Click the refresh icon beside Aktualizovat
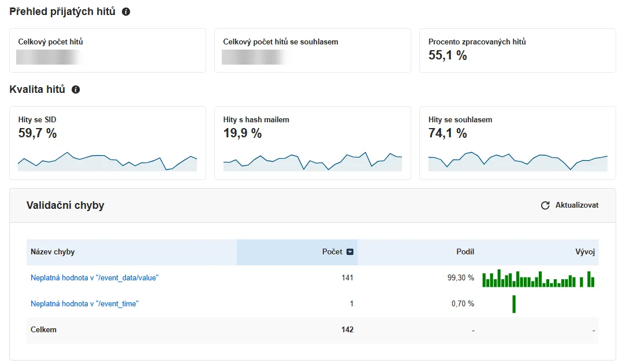 coord(545,205)
